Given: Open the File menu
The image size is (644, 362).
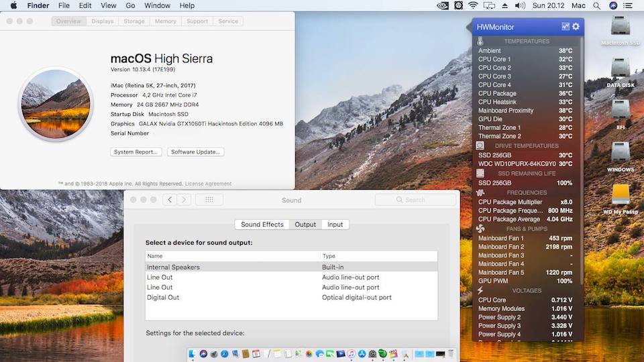Looking at the screenshot, I should coord(64,6).
